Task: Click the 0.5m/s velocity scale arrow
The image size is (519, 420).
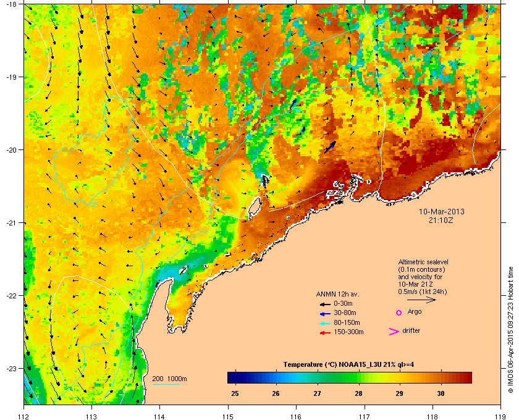Action: pyautogui.click(x=421, y=300)
